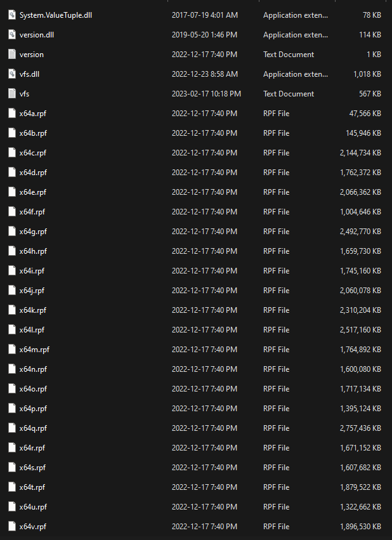Click the System.ValueTuple.dll file icon
This screenshot has width=392, height=540.
coord(11,15)
